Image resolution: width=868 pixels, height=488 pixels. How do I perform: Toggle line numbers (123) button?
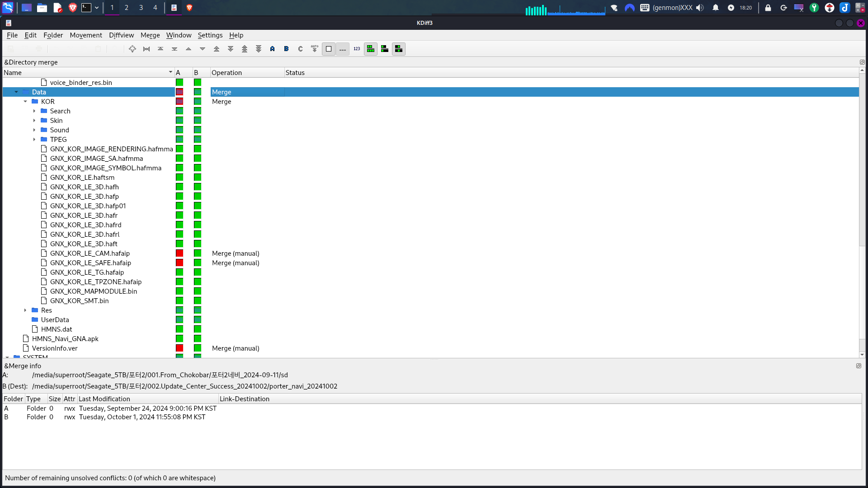click(357, 49)
